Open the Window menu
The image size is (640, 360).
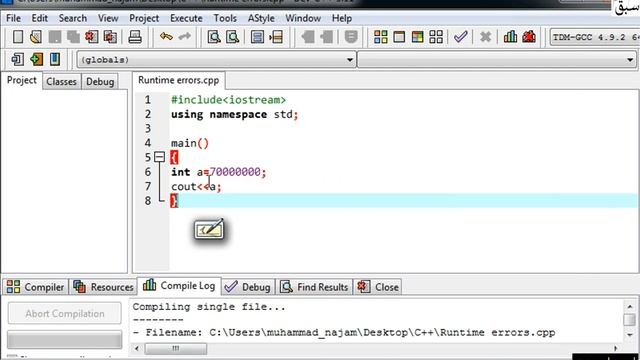pyautogui.click(x=303, y=18)
